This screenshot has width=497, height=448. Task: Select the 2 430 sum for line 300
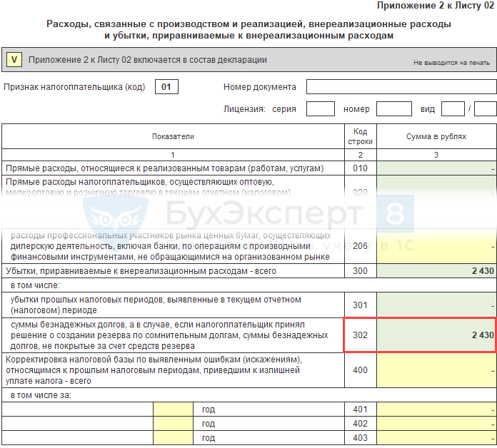coord(436,271)
